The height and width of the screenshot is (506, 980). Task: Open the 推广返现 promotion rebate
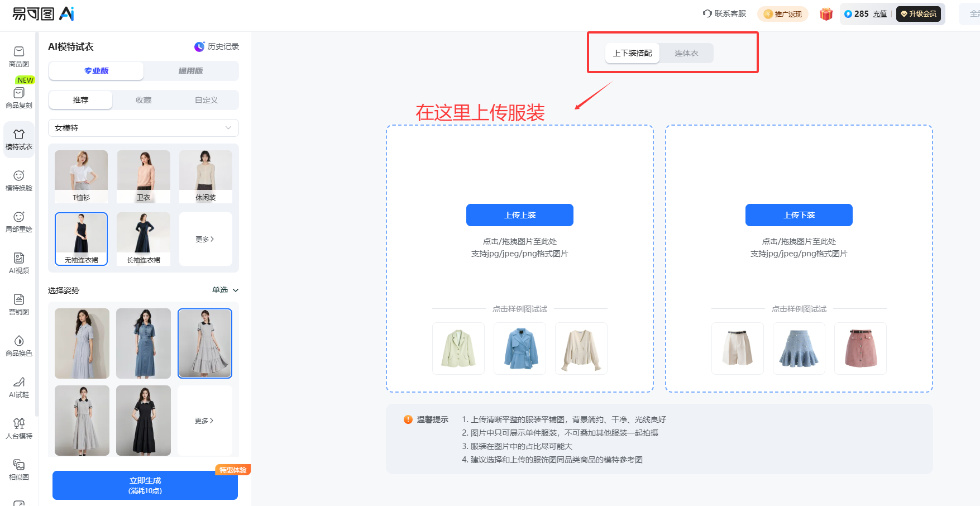pos(783,14)
